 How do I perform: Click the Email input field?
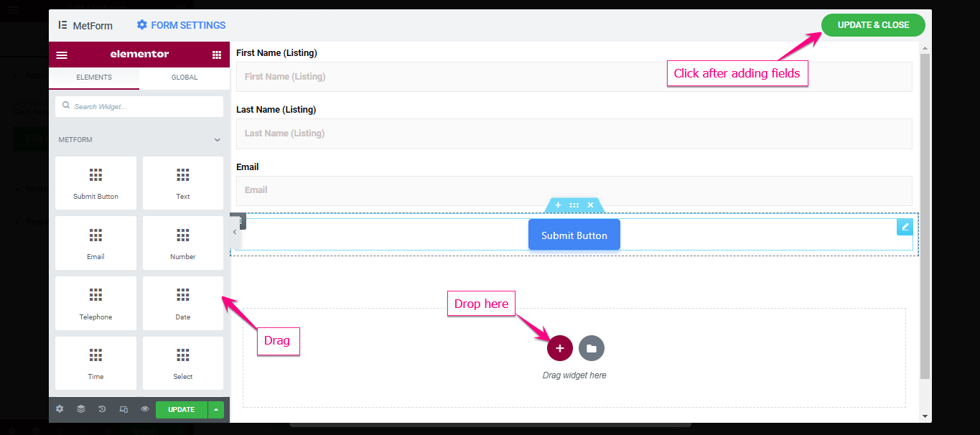point(574,191)
